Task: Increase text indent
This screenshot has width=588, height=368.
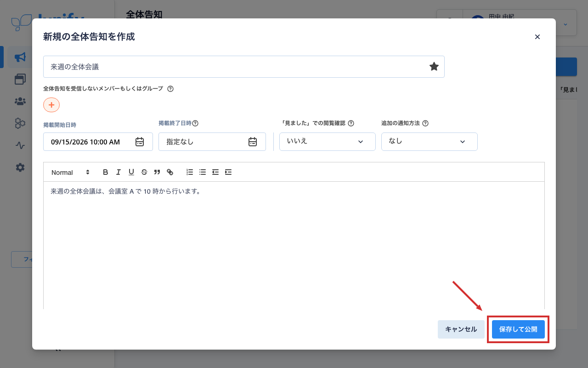Action: point(228,172)
